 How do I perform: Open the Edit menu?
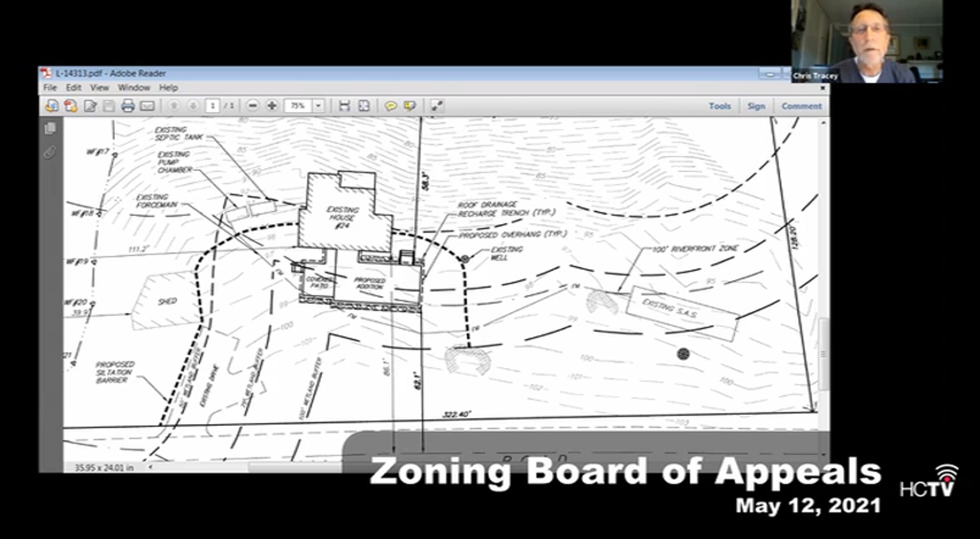tap(73, 87)
